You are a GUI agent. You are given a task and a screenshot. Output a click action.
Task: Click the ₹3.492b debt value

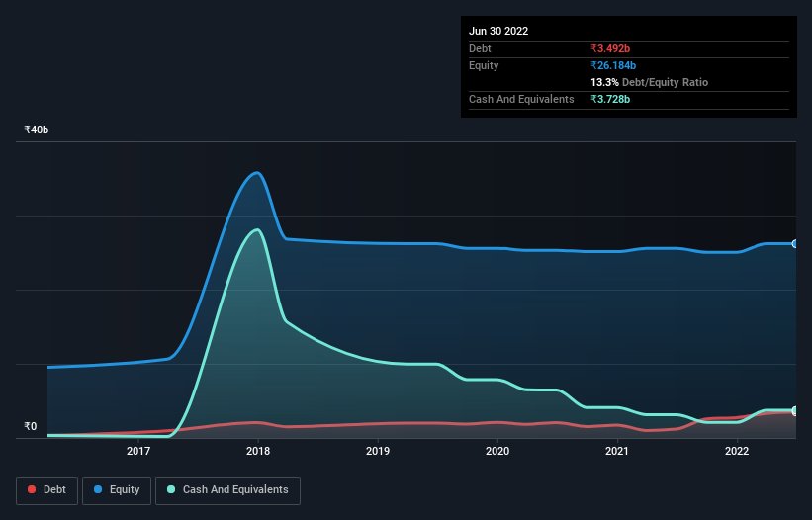tap(610, 48)
